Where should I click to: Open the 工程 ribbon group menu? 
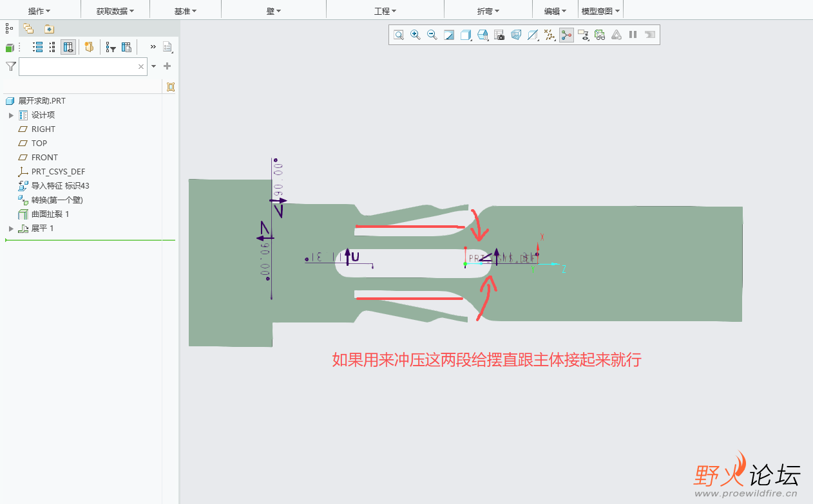pos(385,11)
